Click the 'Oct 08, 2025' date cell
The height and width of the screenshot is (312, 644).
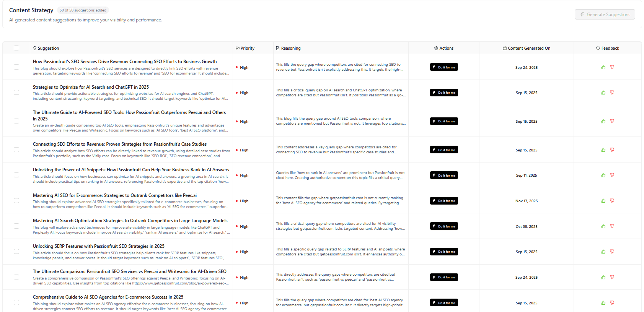pyautogui.click(x=527, y=227)
